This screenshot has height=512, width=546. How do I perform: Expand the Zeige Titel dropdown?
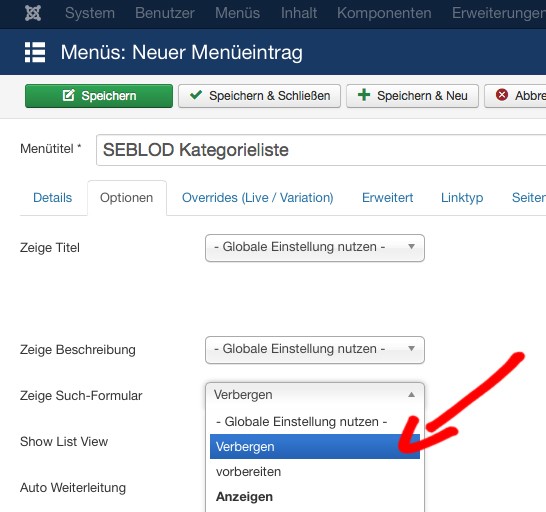coord(315,248)
